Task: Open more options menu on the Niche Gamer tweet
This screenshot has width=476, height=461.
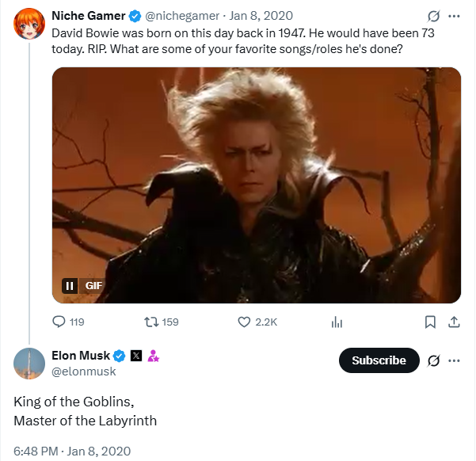Action: tap(454, 16)
